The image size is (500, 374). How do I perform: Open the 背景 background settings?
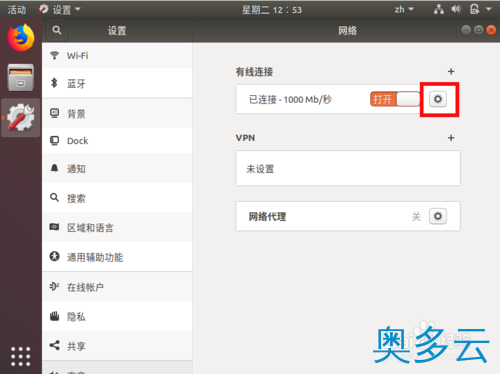pos(117,114)
